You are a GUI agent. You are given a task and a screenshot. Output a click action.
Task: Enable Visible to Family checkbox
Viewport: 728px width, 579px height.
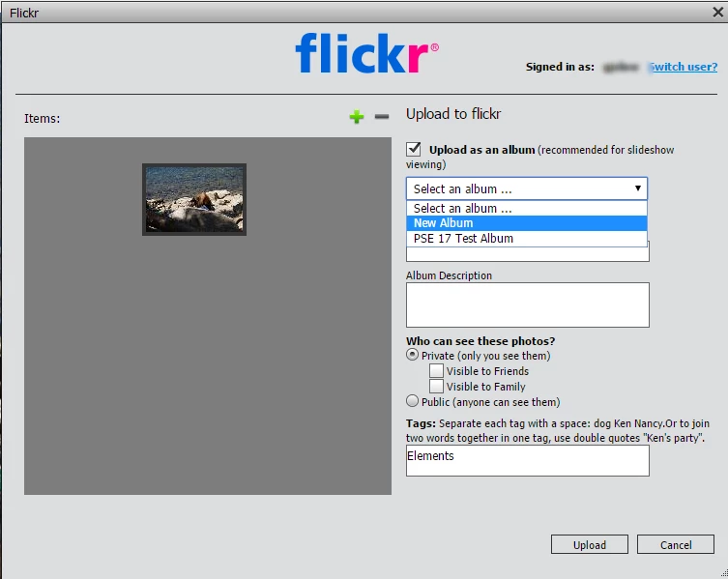pos(436,386)
